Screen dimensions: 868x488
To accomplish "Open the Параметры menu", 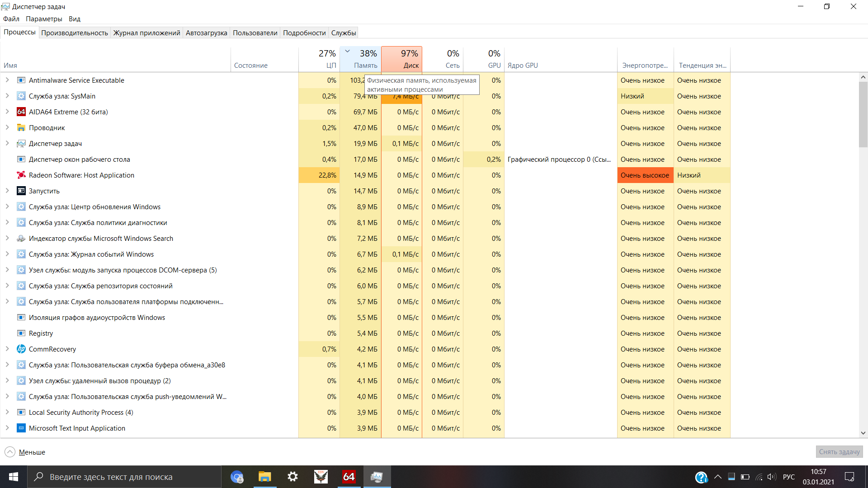I will (x=44, y=19).
